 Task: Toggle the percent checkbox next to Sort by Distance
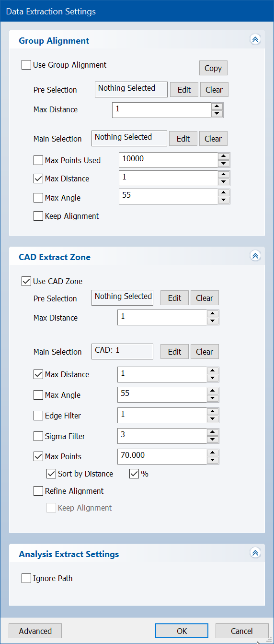134,474
